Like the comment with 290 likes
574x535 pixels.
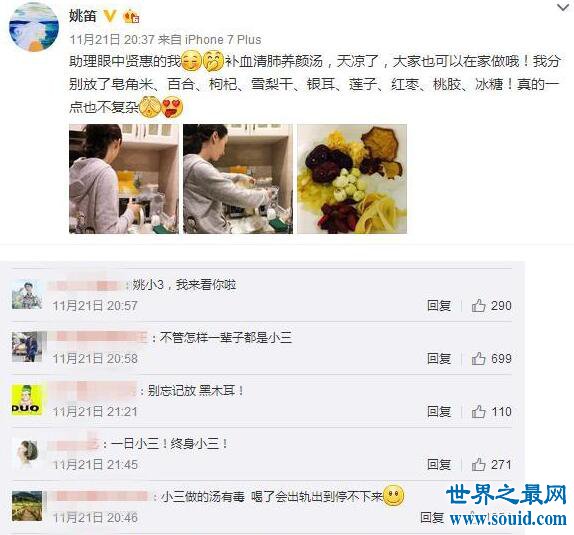pos(479,305)
